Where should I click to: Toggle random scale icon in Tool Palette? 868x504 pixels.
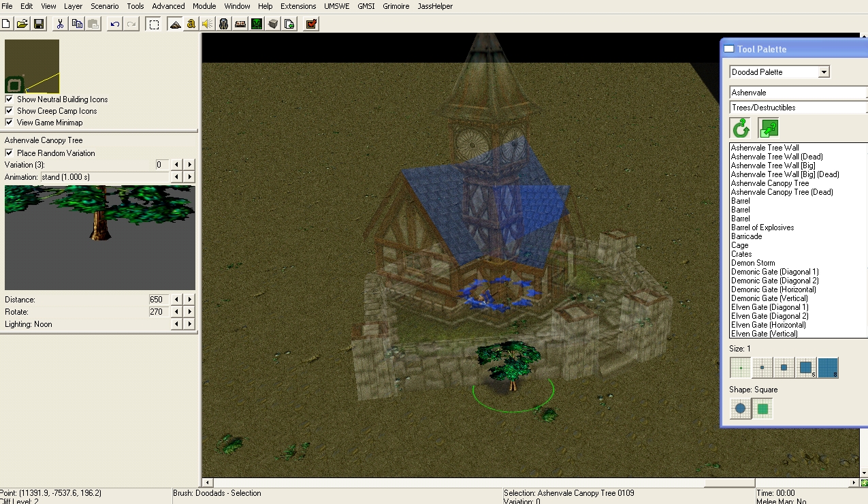coord(768,128)
